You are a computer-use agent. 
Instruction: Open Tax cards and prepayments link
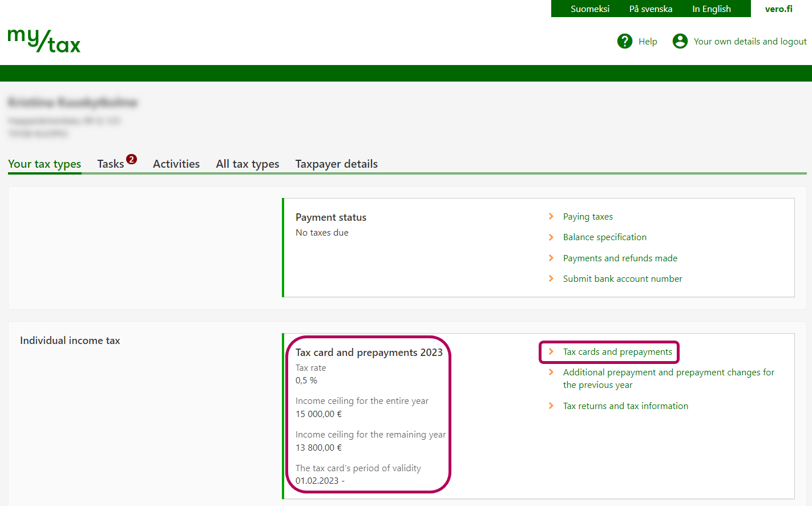(x=617, y=352)
